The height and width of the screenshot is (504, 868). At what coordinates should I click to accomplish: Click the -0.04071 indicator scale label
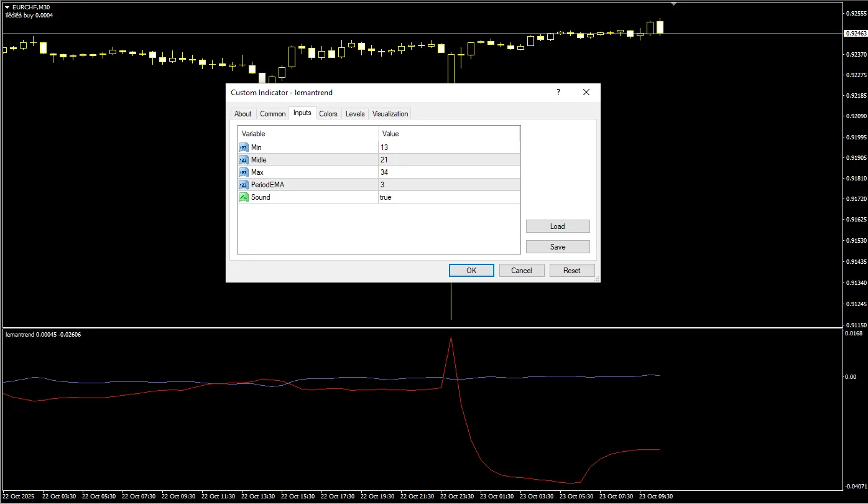[x=856, y=486]
